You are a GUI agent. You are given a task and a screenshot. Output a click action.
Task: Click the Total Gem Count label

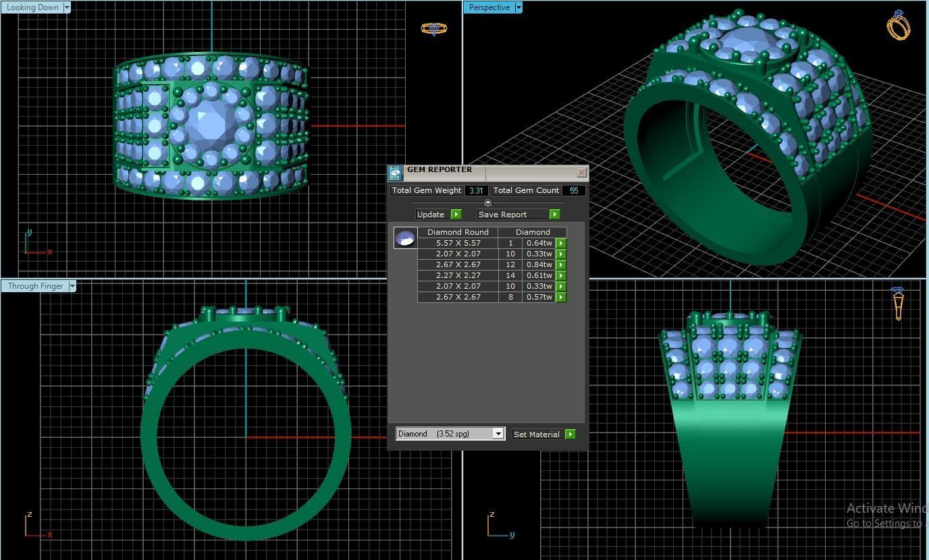coord(526,191)
